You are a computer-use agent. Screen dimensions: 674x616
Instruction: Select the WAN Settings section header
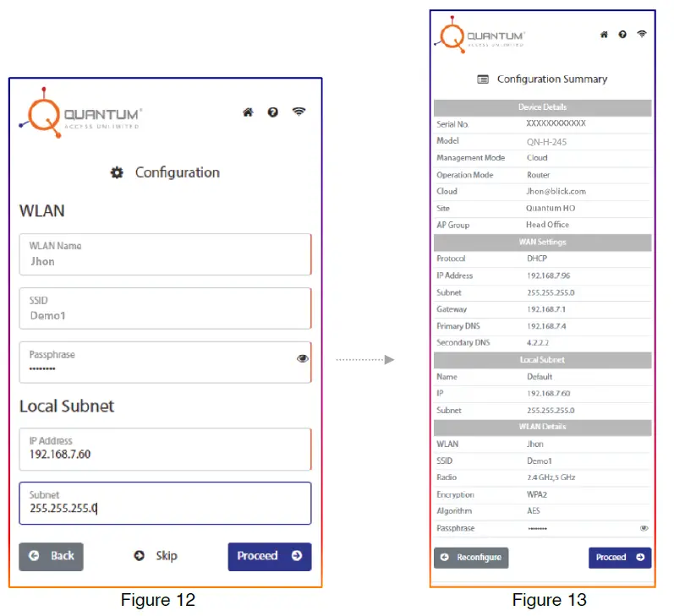point(542,243)
